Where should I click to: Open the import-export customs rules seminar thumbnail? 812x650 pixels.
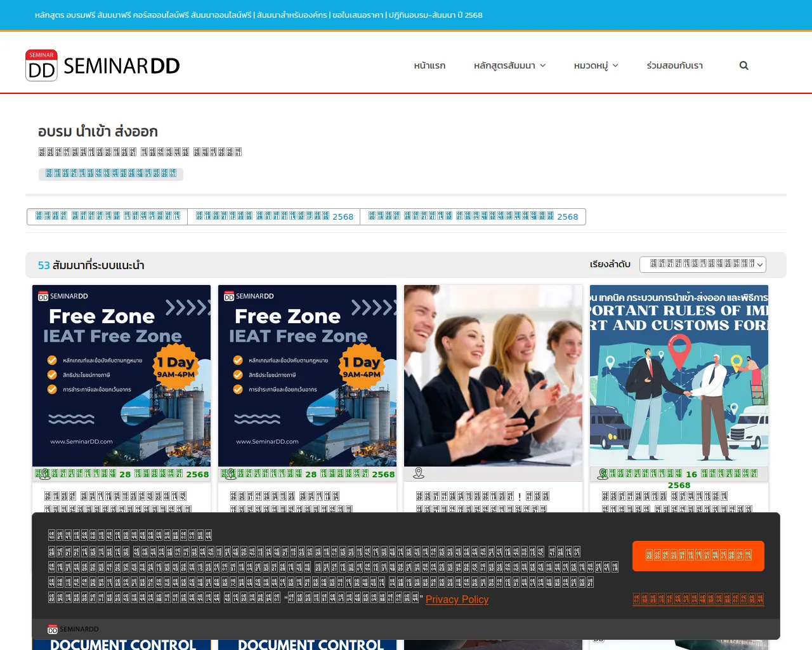(x=679, y=376)
